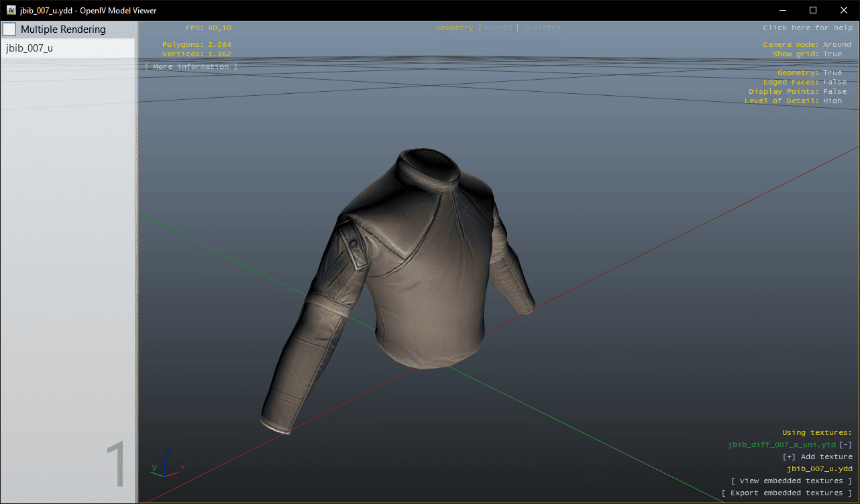
Task: Enable the Multiple Rendering checkbox
Action: (x=10, y=29)
